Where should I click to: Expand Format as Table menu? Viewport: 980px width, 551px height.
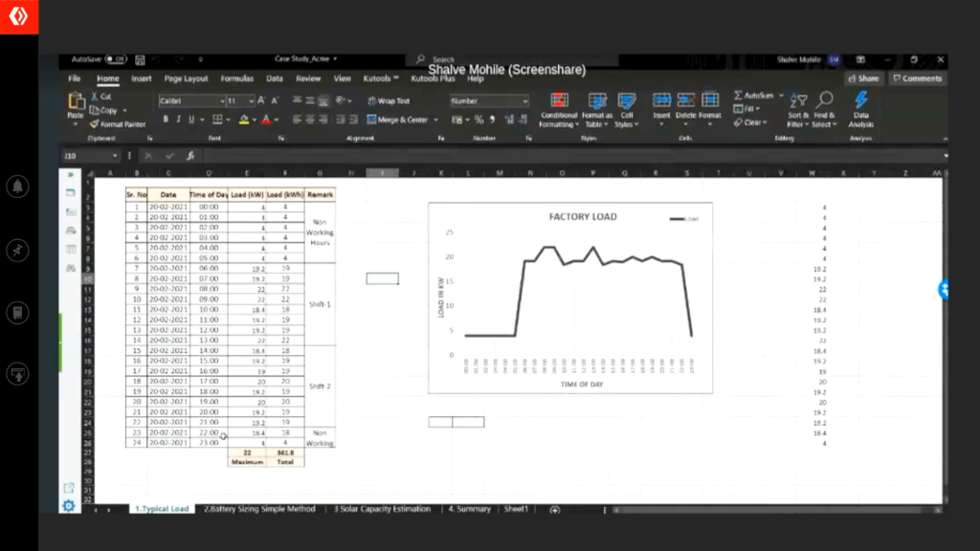point(596,111)
